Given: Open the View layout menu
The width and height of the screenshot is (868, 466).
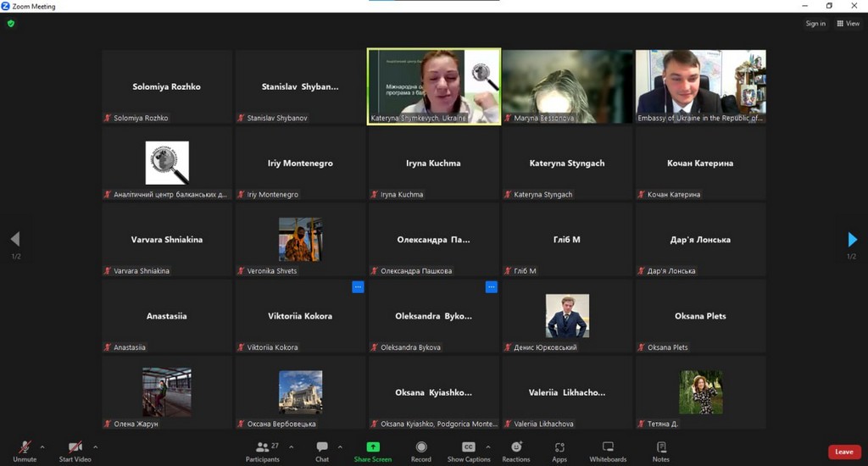Looking at the screenshot, I should tap(848, 24).
